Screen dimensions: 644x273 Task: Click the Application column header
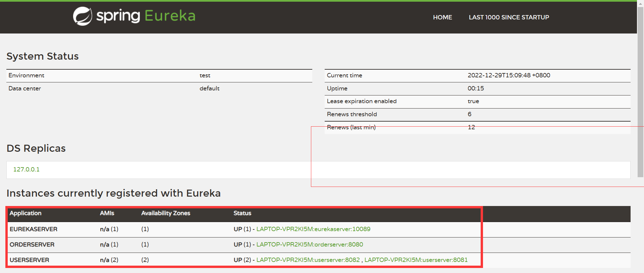[x=25, y=213]
